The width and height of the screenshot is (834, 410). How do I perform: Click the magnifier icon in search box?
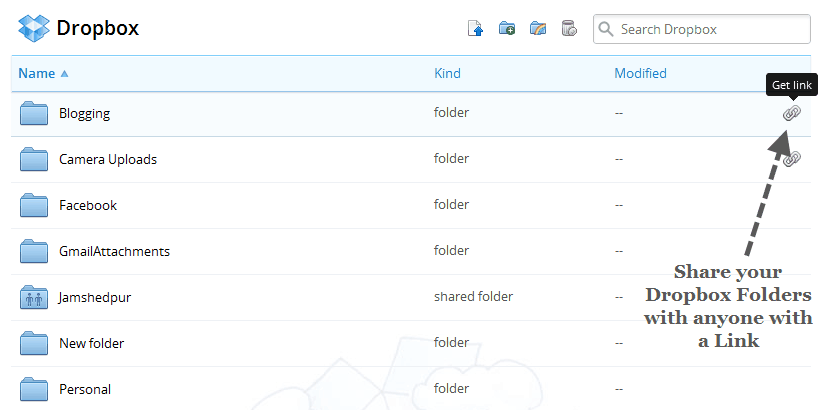tap(606, 29)
